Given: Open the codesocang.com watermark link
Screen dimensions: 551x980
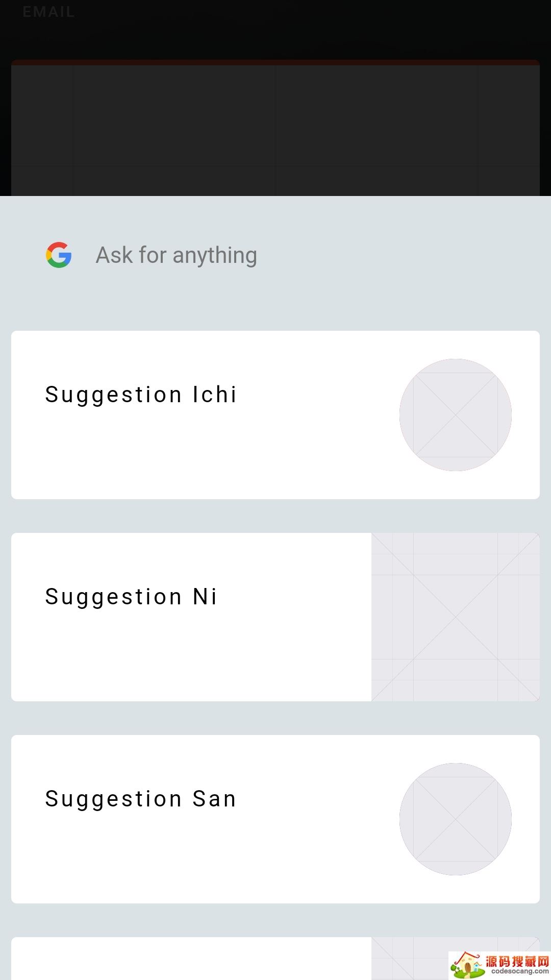Looking at the screenshot, I should [519, 972].
